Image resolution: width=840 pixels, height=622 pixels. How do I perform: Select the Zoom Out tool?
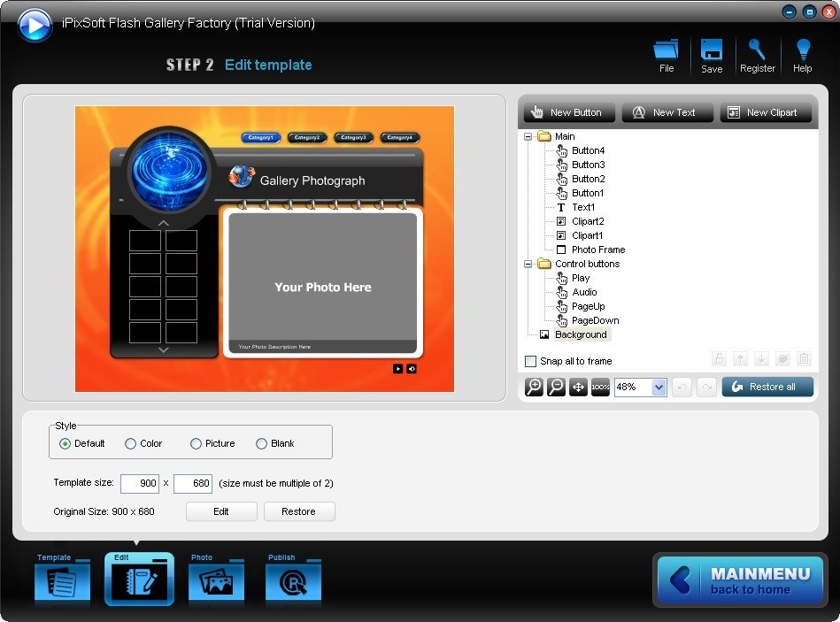click(556, 387)
